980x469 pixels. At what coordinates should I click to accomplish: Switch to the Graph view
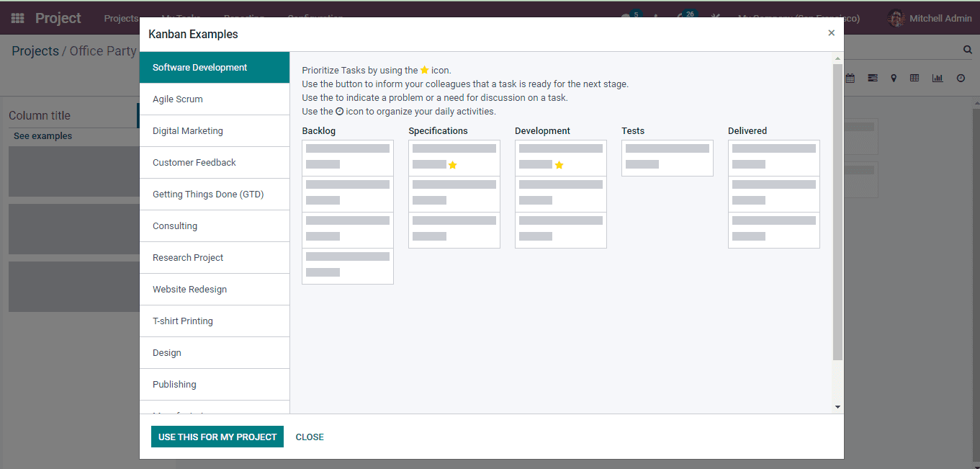coord(937,78)
